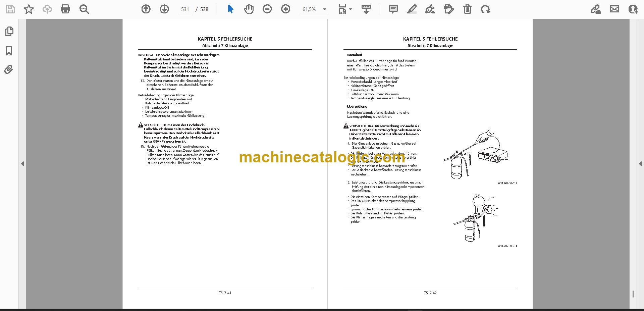Zoom in with the plus button
The image size is (644, 311).
[286, 9]
